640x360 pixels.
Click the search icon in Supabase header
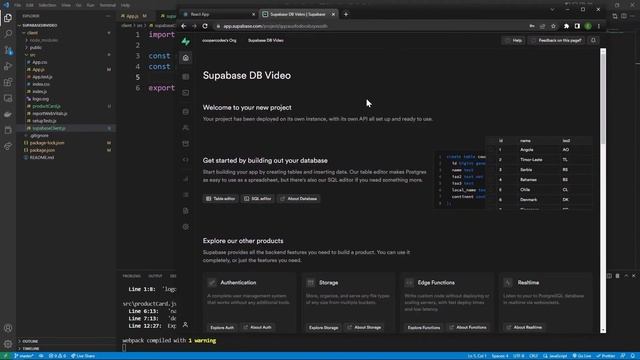pos(593,40)
